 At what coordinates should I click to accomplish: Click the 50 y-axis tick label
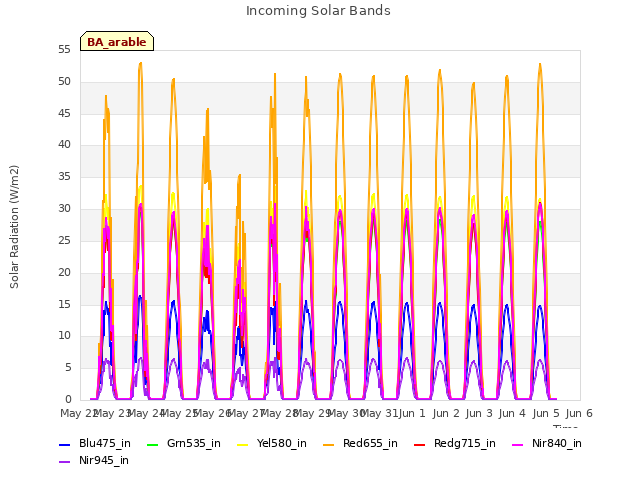(64, 82)
